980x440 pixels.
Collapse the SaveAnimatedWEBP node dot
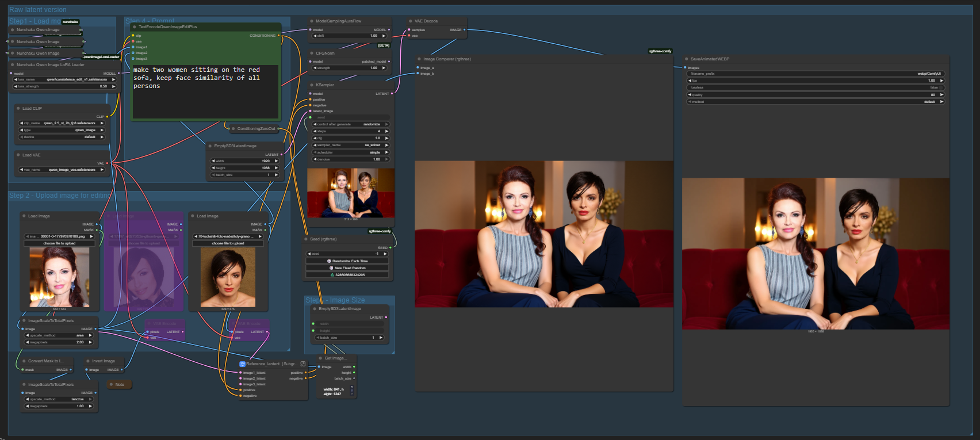pyautogui.click(x=686, y=59)
